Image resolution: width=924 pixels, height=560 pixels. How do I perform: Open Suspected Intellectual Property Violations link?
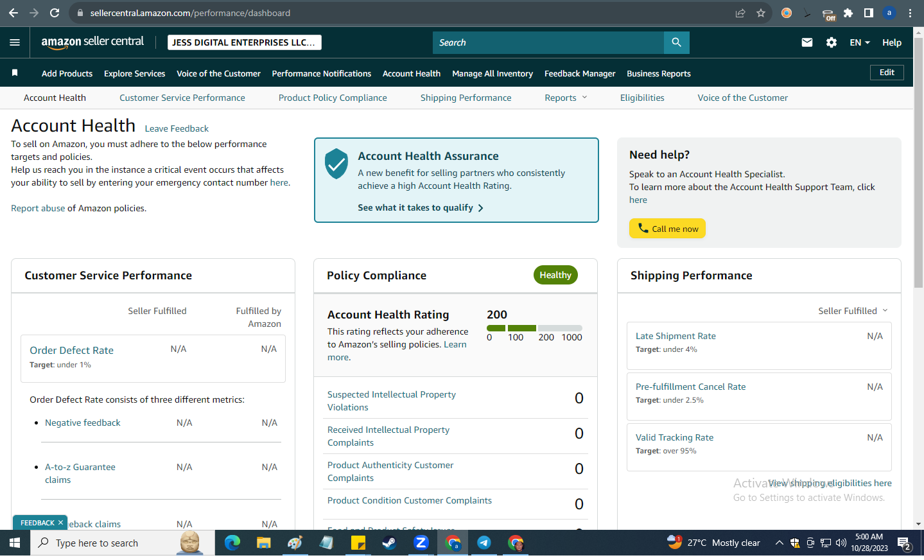[x=392, y=401]
